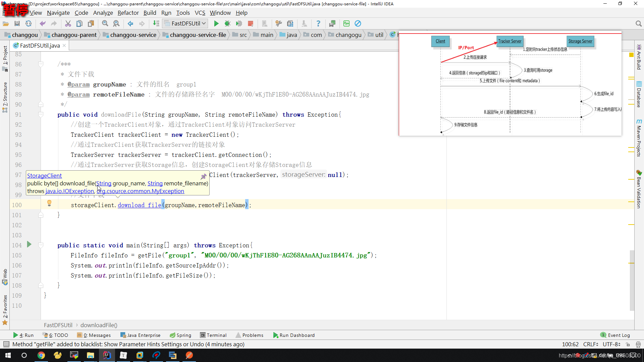The image size is (644, 362).
Task: Open file via toolbar Open icon
Action: coord(6,23)
